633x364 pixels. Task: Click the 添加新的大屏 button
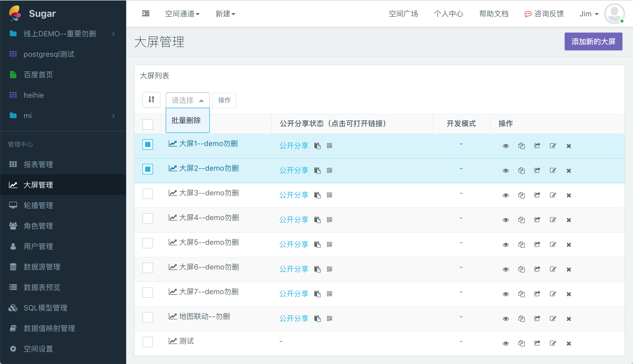pos(593,41)
